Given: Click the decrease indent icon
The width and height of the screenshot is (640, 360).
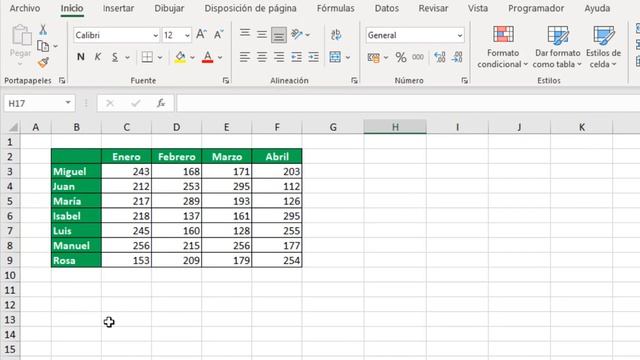Looking at the screenshot, I should 296,57.
